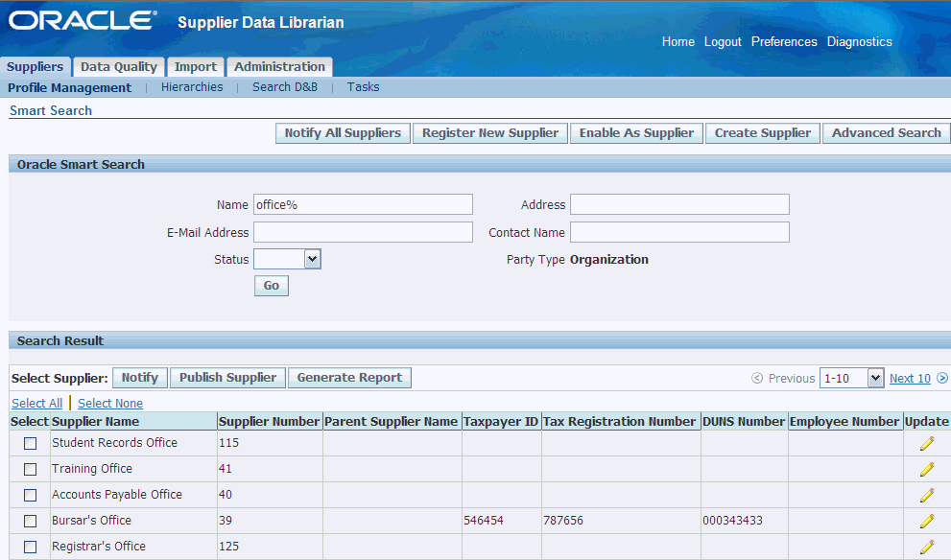The height and width of the screenshot is (560, 951).
Task: Open Advanced Search
Action: 886,133
